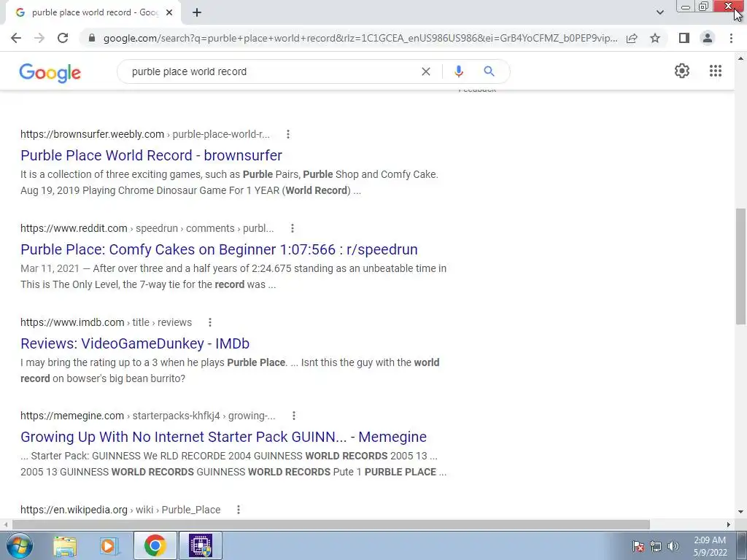Click the memegine.com starterpacks URL breadcrumb
Image resolution: width=747 pixels, height=560 pixels.
pyautogui.click(x=147, y=416)
